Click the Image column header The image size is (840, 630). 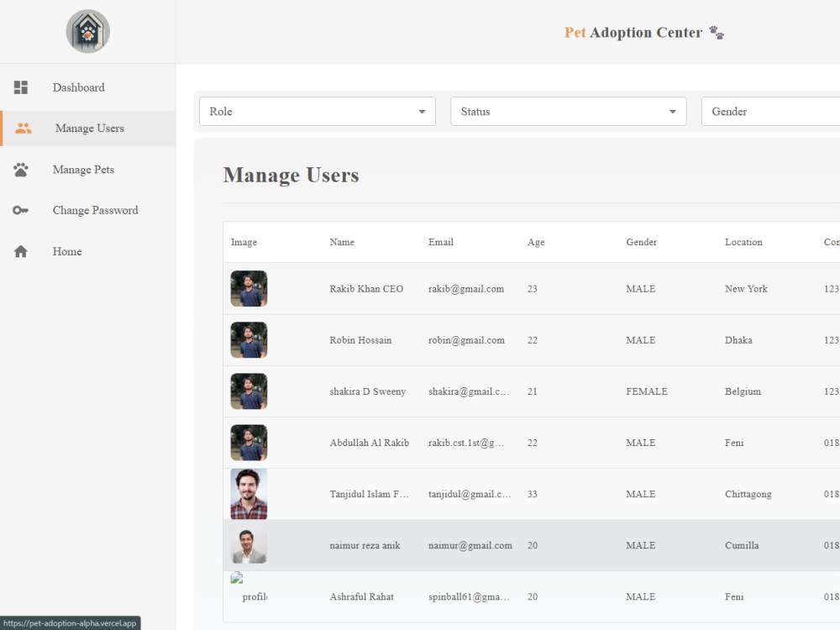tap(244, 242)
